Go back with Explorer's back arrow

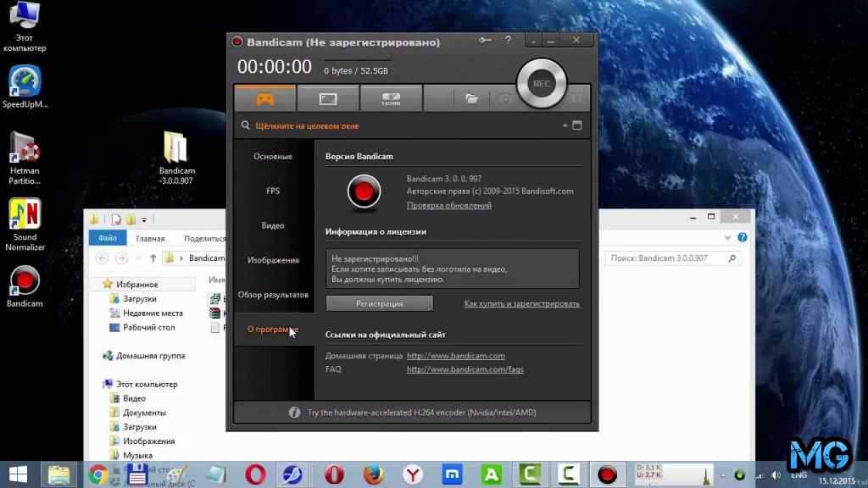tap(102, 258)
